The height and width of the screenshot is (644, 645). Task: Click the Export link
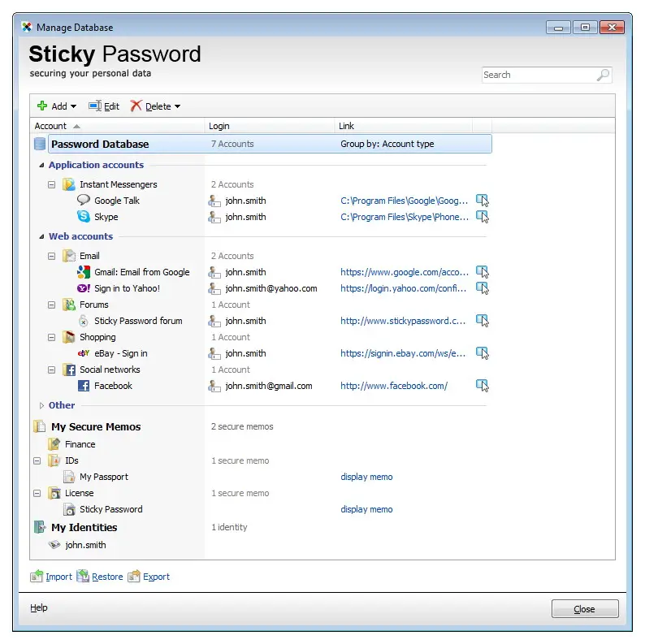(x=156, y=577)
